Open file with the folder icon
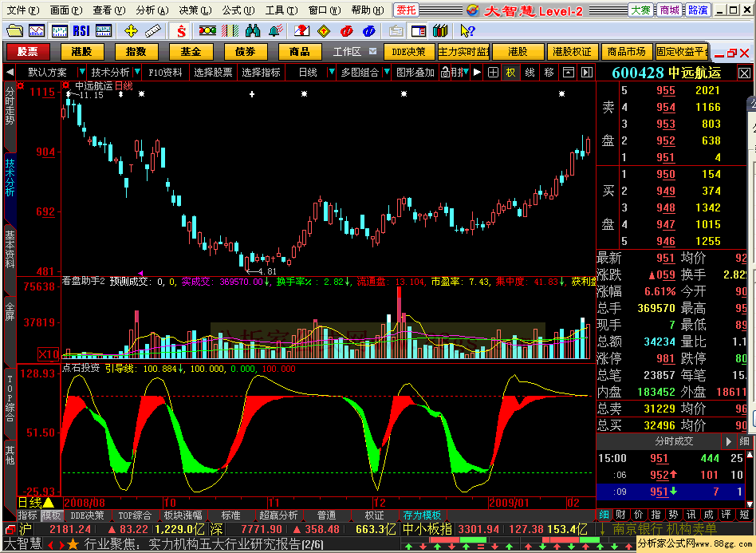 [14, 31]
